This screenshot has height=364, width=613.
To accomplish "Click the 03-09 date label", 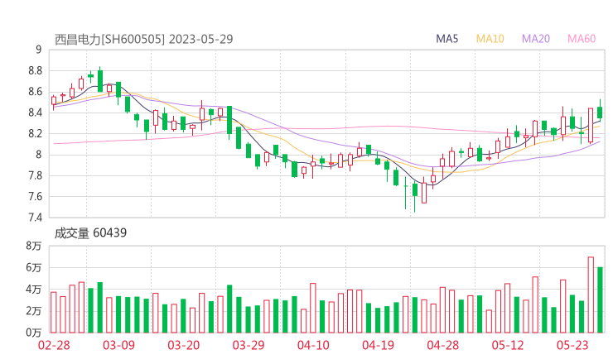I will (118, 345).
